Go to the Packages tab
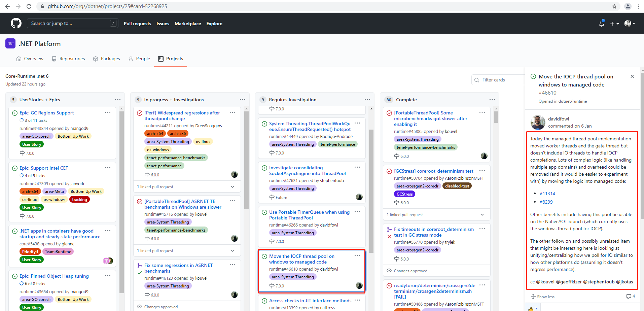The height and width of the screenshot is (311, 644). (106, 59)
